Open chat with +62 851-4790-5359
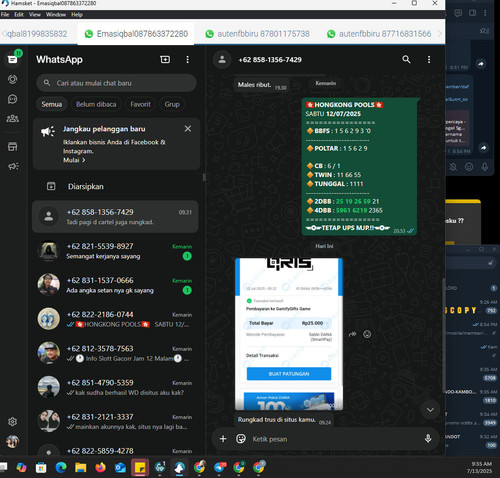 [115, 387]
